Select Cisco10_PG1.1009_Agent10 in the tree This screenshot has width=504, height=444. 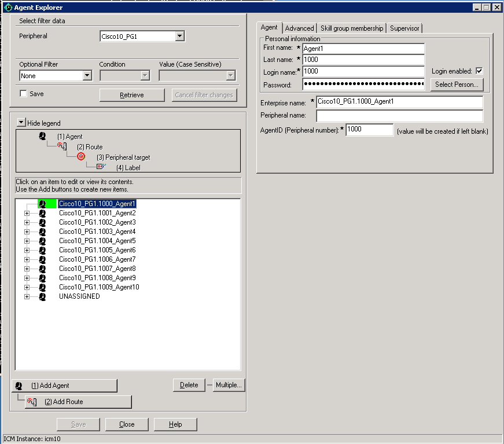99,288
